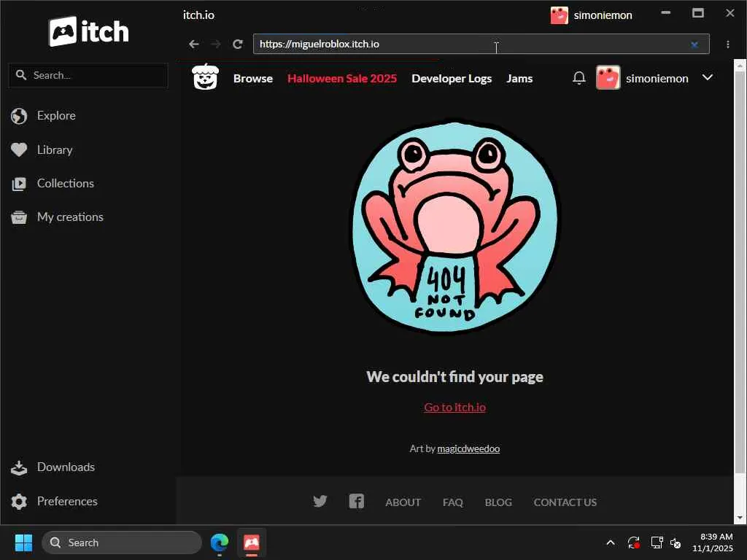
Task: Minimize the itch window
Action: click(666, 13)
